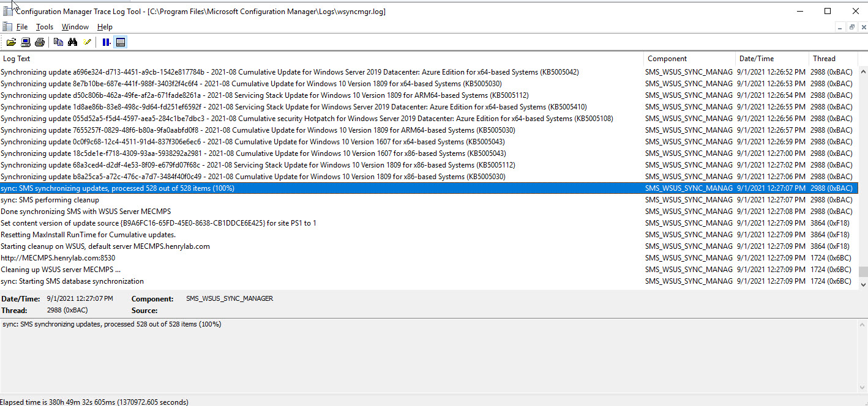Open the File menu
Screen dimensions: 868x406
click(x=22, y=27)
